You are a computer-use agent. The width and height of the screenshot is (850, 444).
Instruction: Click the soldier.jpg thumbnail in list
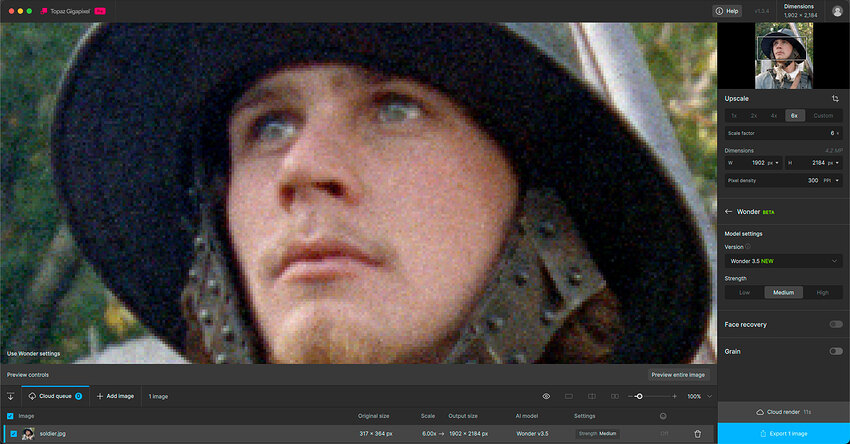click(28, 434)
